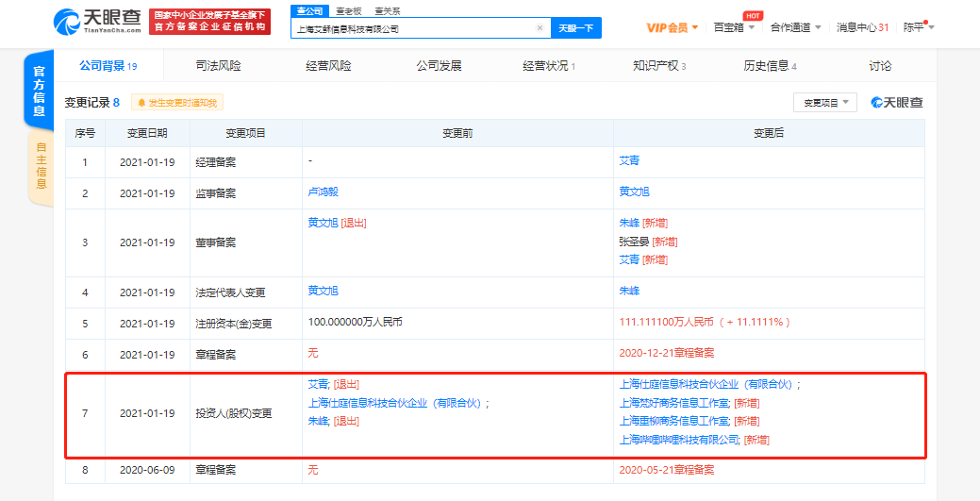
Task: Expand the 合作通道 dropdown
Action: coord(794,27)
